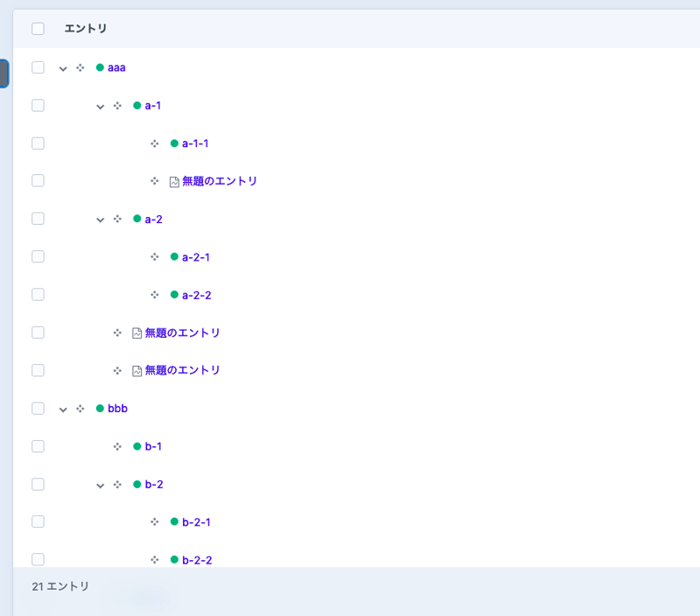Open the b-2-2 entry
This screenshot has width=700, height=616.
click(197, 560)
